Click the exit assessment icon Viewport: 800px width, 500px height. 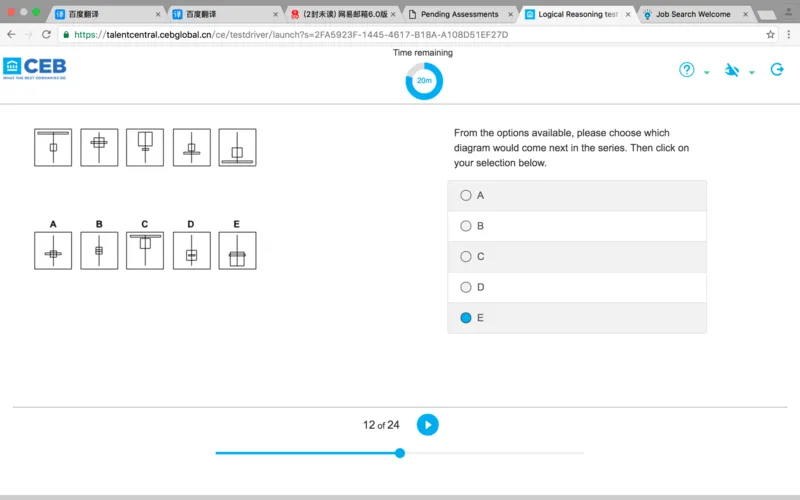pyautogui.click(x=777, y=70)
